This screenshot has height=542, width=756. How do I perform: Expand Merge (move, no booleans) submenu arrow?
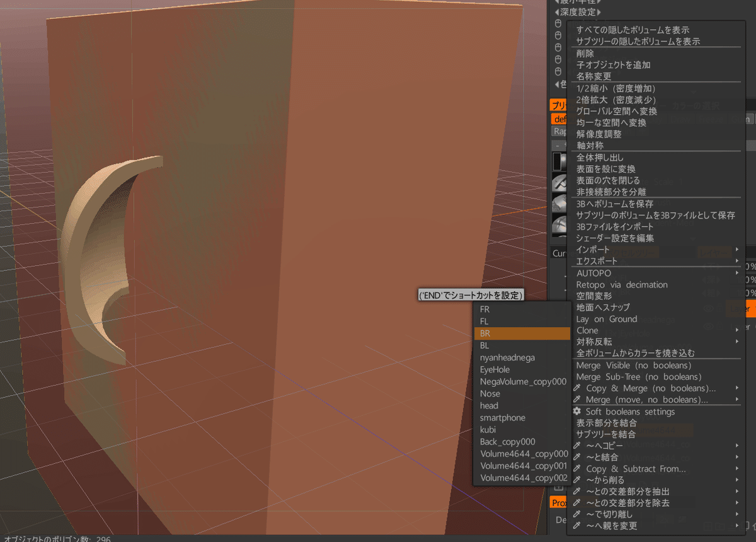coord(736,400)
